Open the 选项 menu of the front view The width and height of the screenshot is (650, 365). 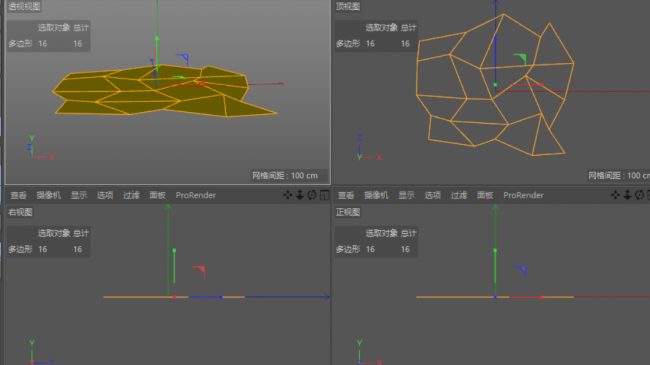(x=432, y=195)
